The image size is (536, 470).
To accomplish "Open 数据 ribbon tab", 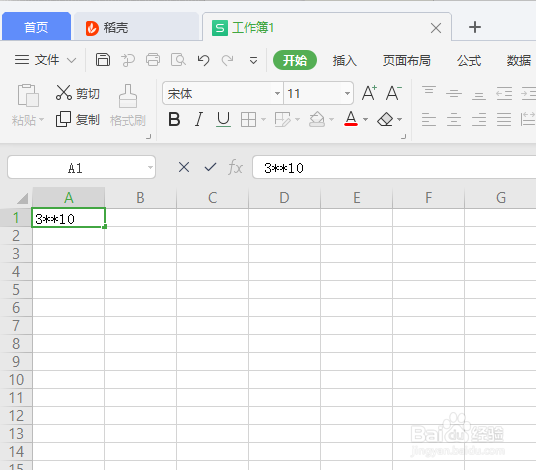I will pyautogui.click(x=519, y=61).
